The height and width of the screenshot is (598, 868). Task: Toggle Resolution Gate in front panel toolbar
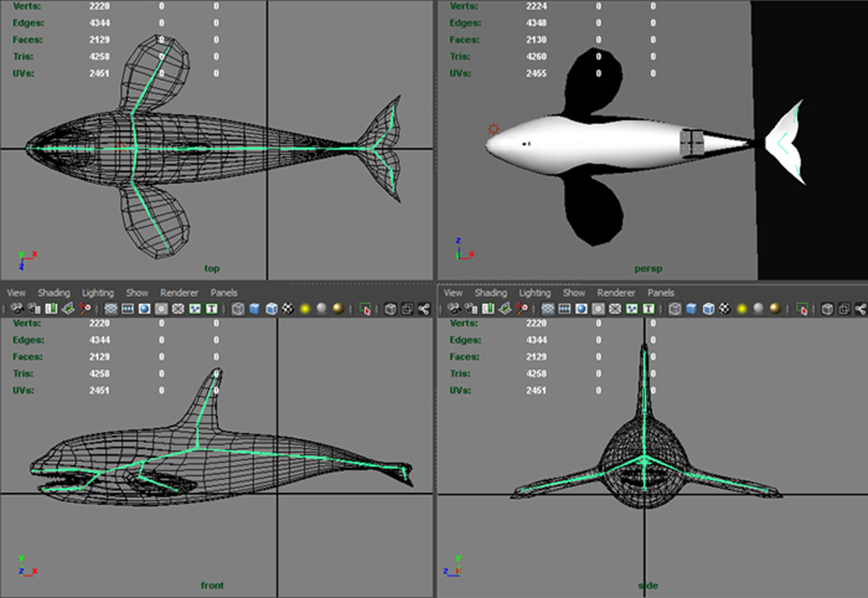click(x=145, y=309)
